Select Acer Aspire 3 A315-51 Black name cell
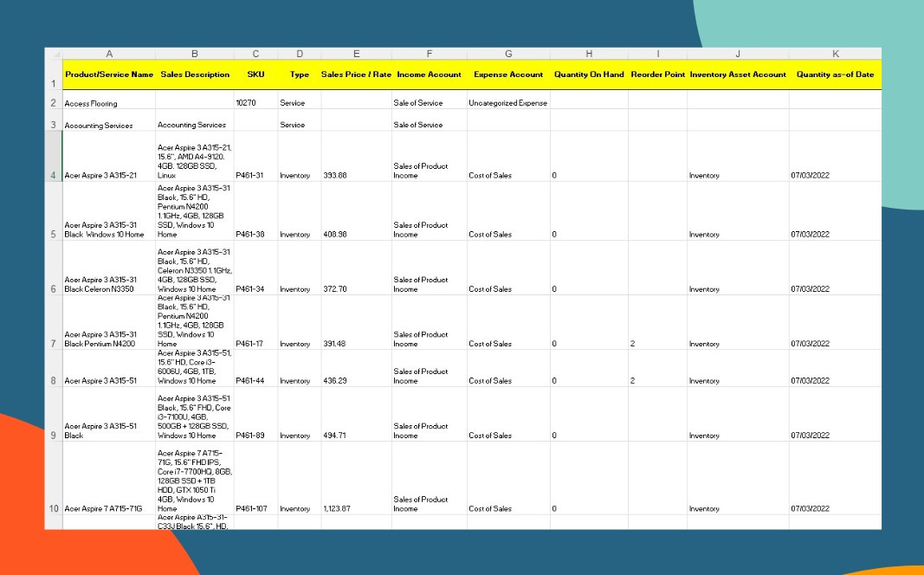The height and width of the screenshot is (575, 924). 109,414
